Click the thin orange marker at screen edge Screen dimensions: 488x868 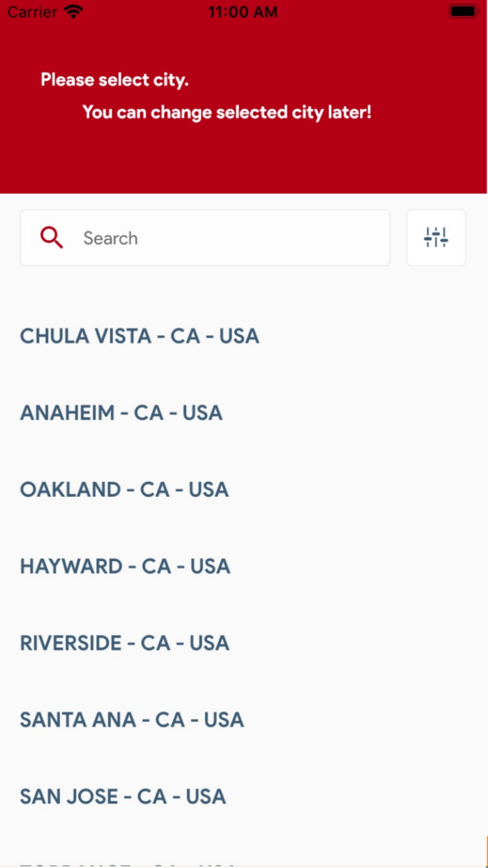click(x=486, y=851)
